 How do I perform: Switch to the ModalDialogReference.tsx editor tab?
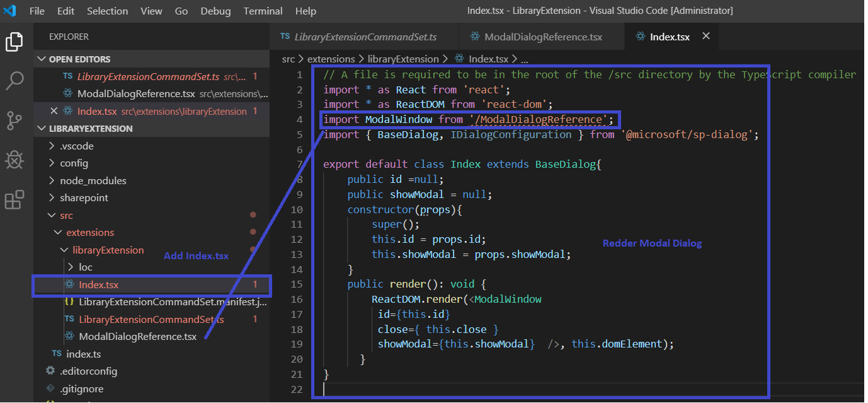click(x=542, y=37)
